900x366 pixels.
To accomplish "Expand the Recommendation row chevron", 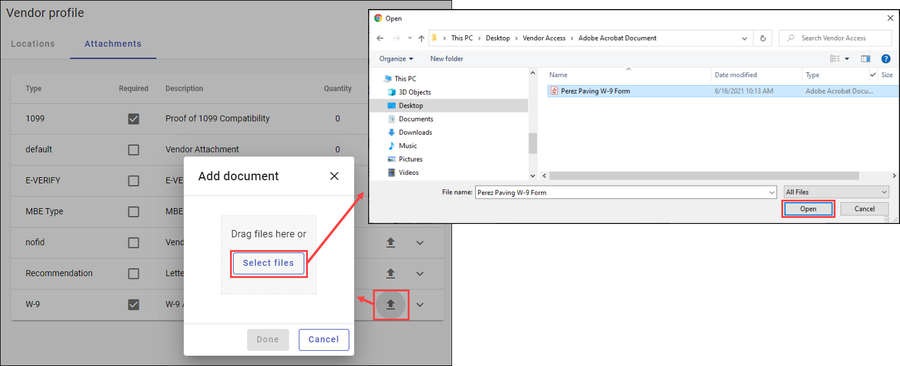I will pos(420,274).
